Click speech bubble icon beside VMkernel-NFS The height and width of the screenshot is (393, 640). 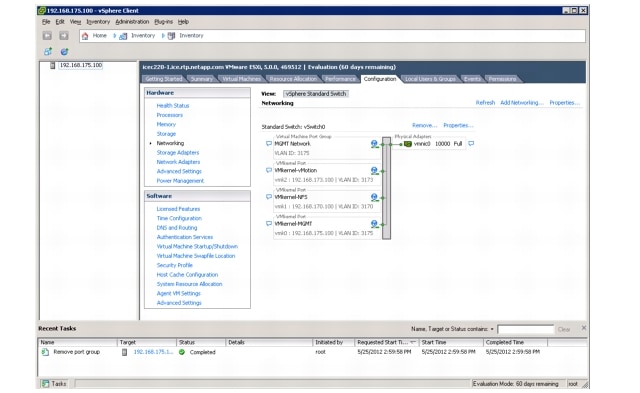tap(269, 197)
